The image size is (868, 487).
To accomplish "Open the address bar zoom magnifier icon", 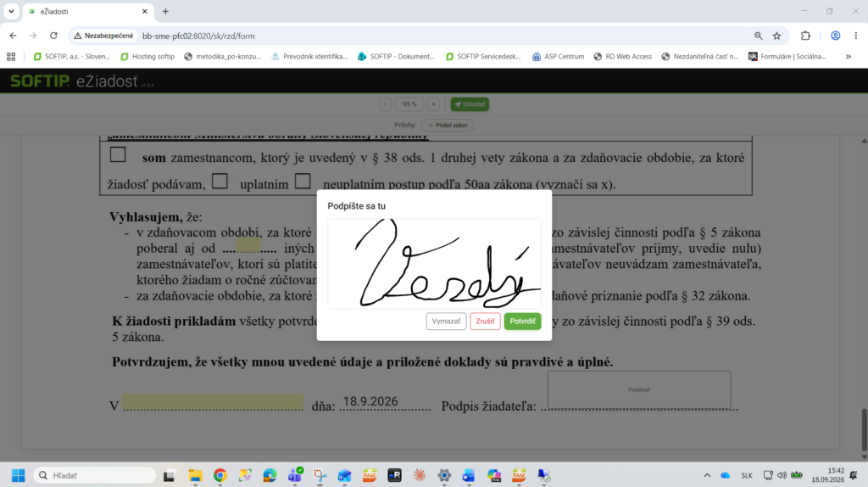I will [x=759, y=36].
